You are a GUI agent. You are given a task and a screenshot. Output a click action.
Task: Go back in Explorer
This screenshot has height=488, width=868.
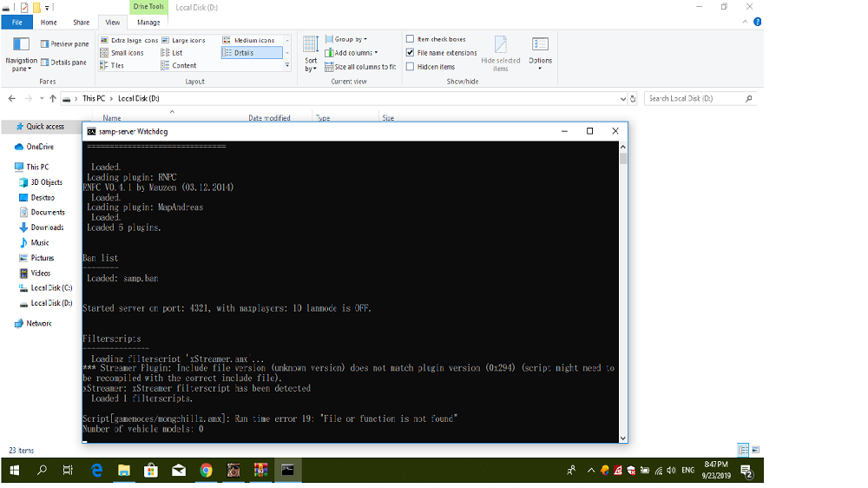pos(12,99)
